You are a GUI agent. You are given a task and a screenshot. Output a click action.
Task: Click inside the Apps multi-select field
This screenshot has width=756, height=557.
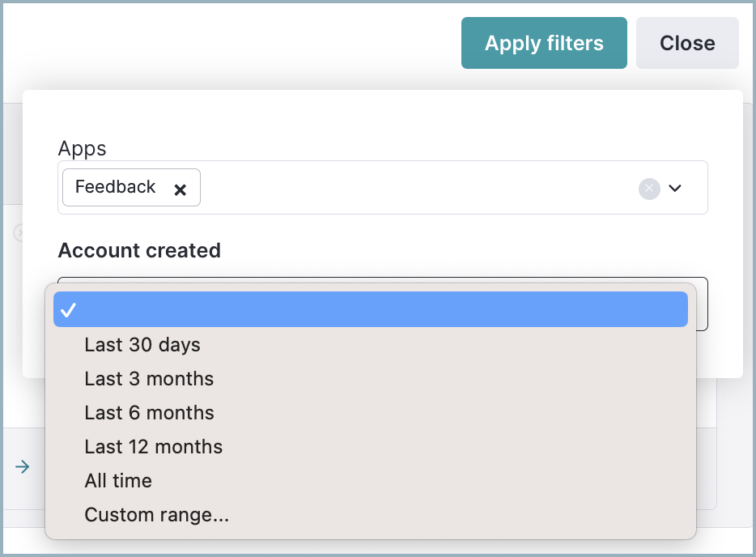pyautogui.click(x=382, y=188)
